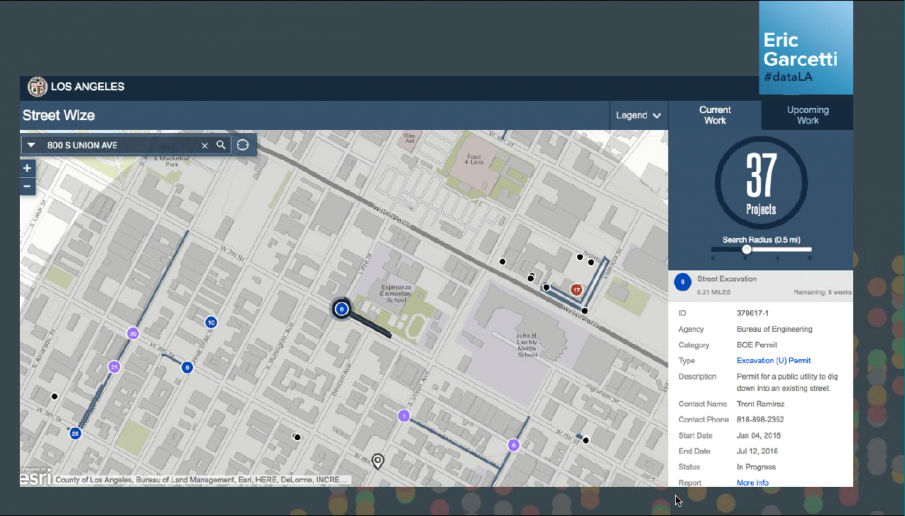Select the highlighted blue marker 6
Image resolution: width=905 pixels, height=516 pixels.
[342, 309]
